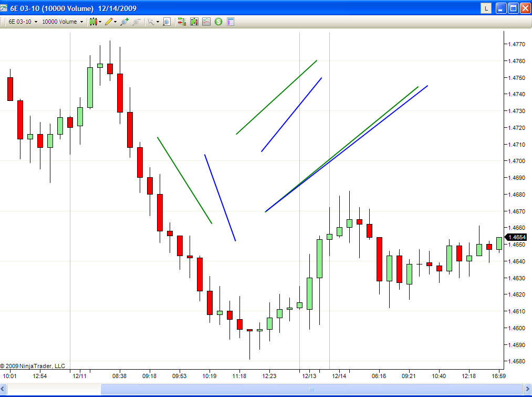This screenshot has height=397, width=532.
Task: Open the indicators line chart icon
Action: (x=206, y=22)
